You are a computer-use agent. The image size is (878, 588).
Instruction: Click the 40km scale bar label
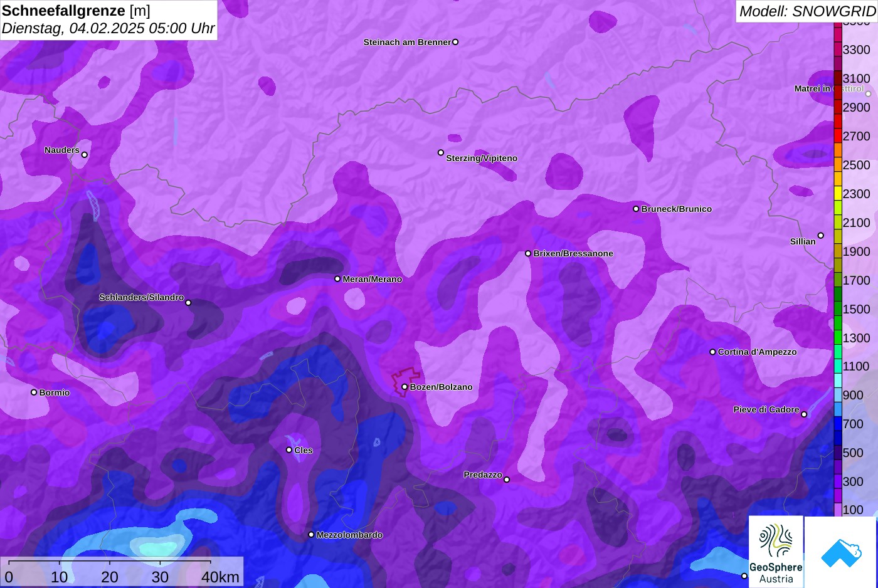tap(220, 577)
